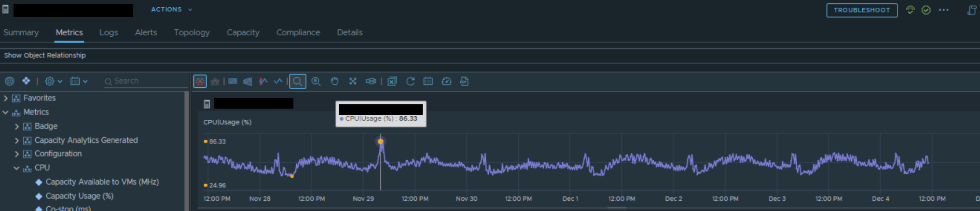Image resolution: width=980 pixels, height=211 pixels.
Task: Click the orange minimum point on chart
Action: (x=292, y=176)
